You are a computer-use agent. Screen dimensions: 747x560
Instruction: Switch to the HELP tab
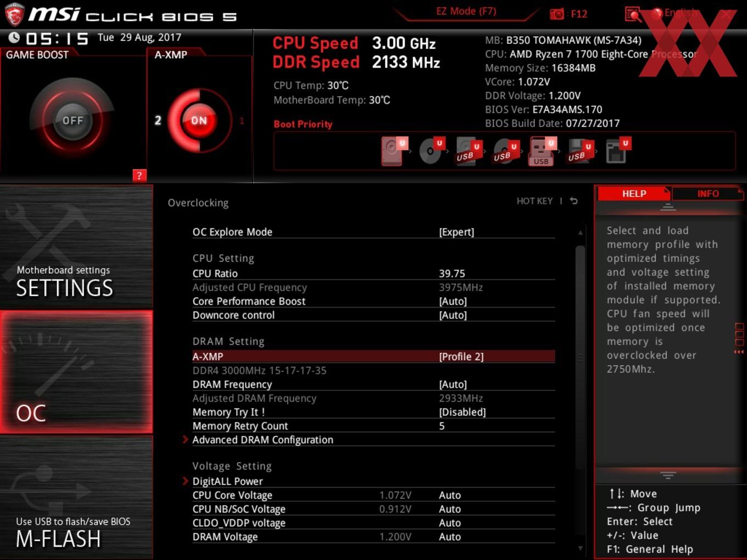(x=634, y=193)
